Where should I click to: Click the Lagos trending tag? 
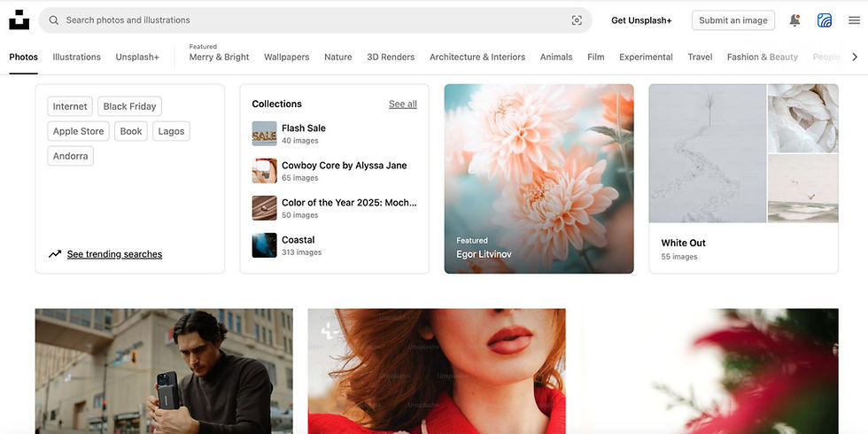pyautogui.click(x=171, y=131)
